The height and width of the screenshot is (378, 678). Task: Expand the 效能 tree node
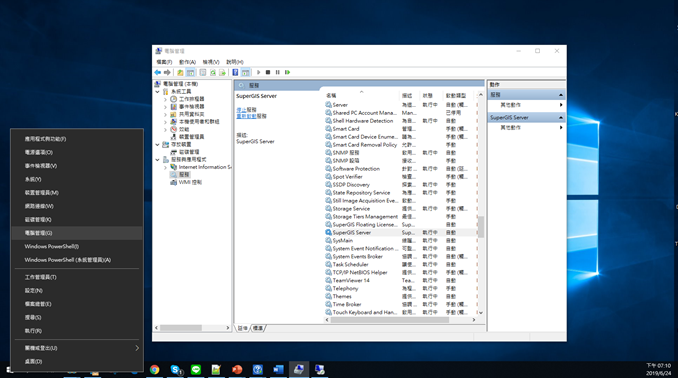click(x=165, y=129)
